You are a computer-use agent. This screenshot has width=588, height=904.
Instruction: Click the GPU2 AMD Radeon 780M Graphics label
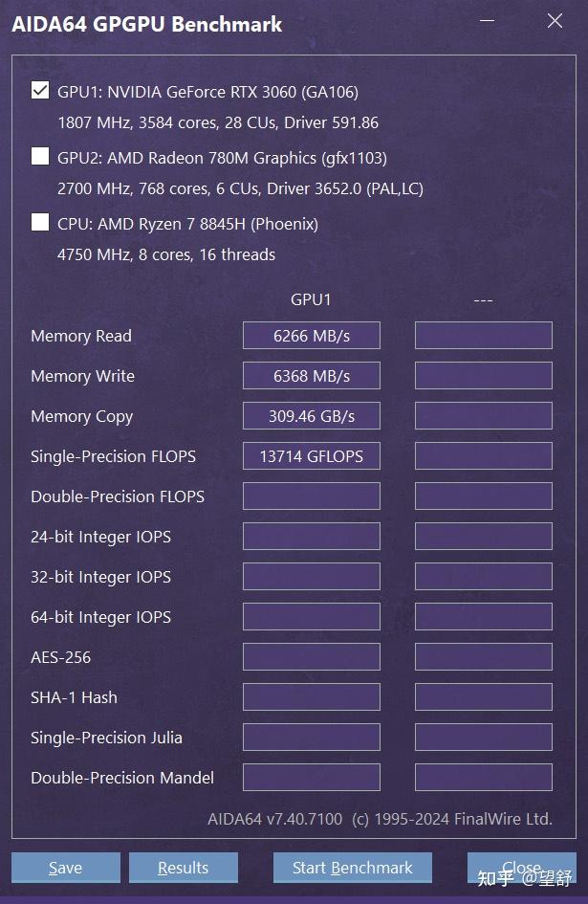click(222, 158)
